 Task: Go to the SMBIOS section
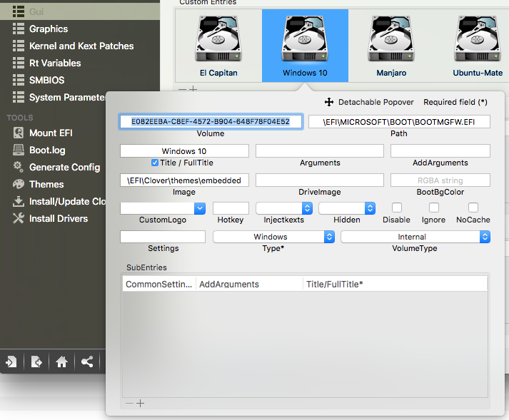click(x=46, y=80)
